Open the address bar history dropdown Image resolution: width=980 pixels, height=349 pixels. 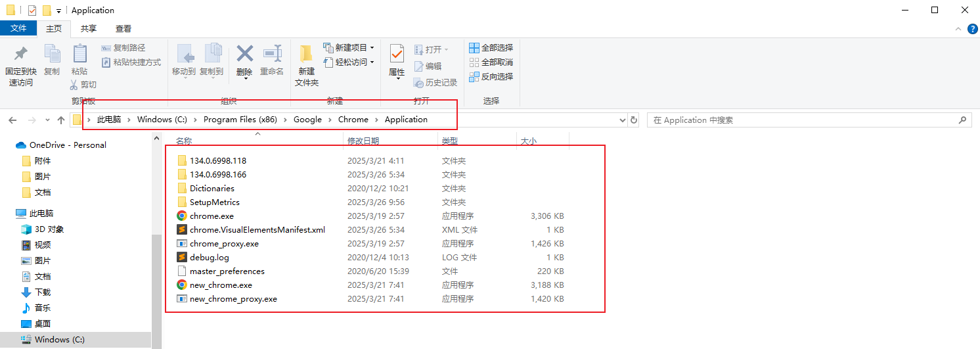[623, 120]
